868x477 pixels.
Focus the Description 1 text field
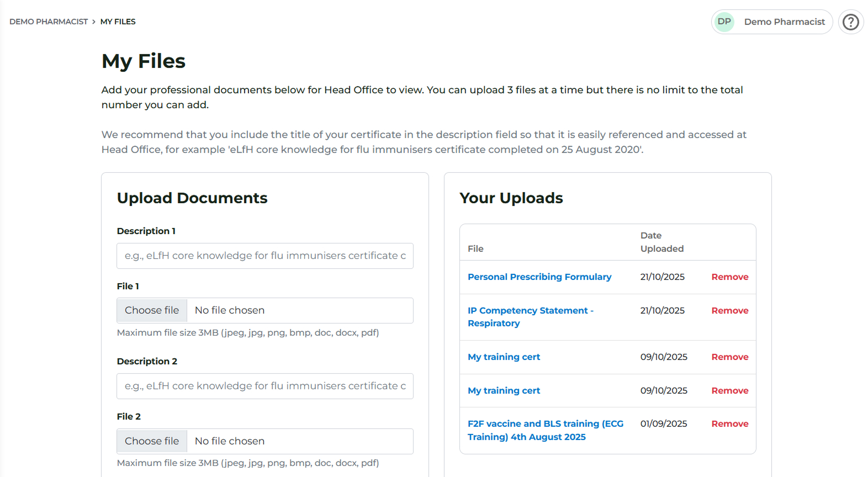(265, 256)
